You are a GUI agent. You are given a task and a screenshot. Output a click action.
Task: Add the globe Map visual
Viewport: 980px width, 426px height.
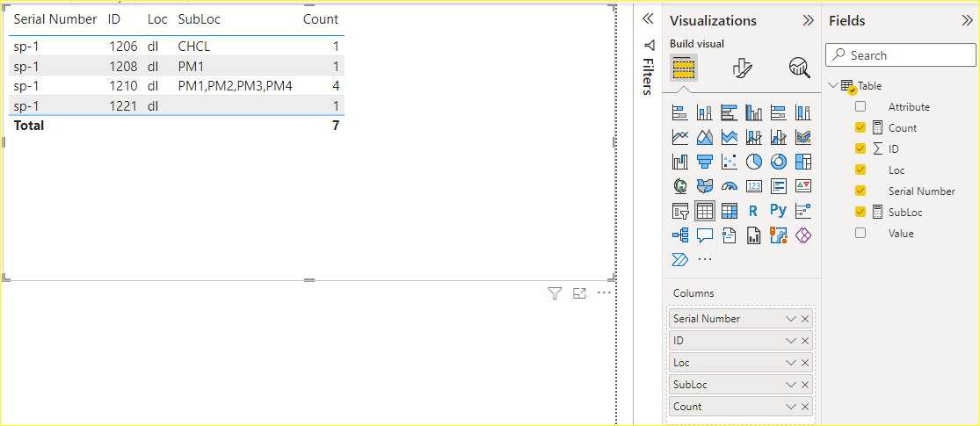coord(680,185)
